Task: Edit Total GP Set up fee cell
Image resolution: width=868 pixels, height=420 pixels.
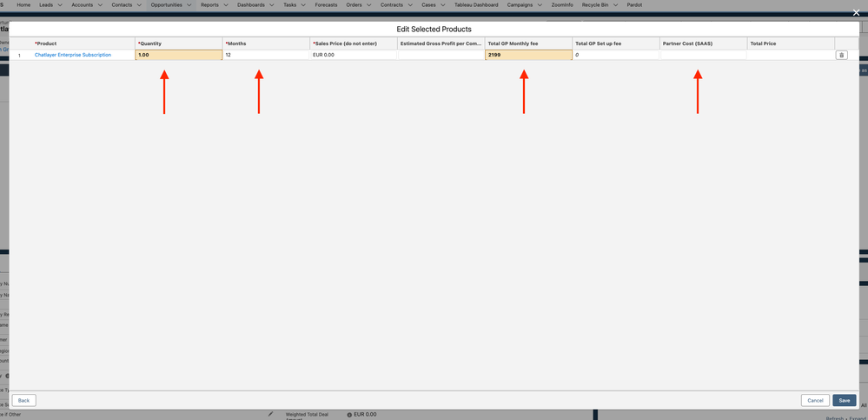Action: 616,55
